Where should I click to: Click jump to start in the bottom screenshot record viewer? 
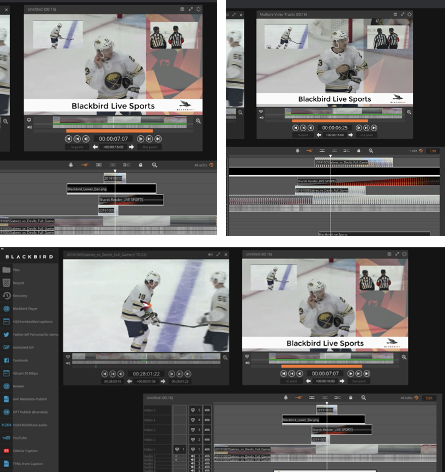click(x=284, y=374)
